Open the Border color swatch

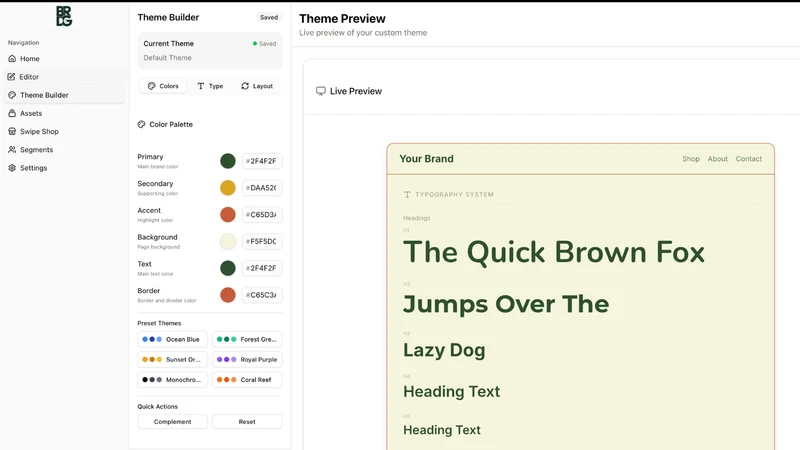pos(228,295)
